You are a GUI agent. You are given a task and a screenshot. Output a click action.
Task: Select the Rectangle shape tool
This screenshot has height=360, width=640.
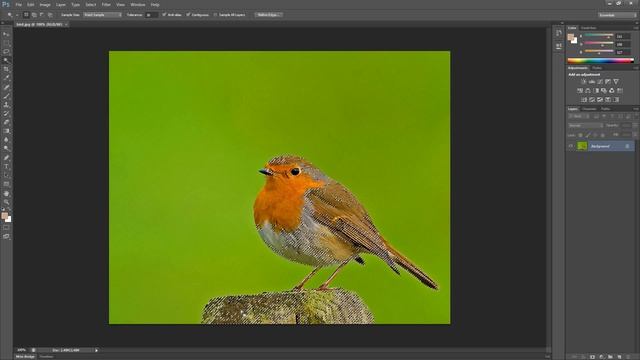[x=6, y=184]
